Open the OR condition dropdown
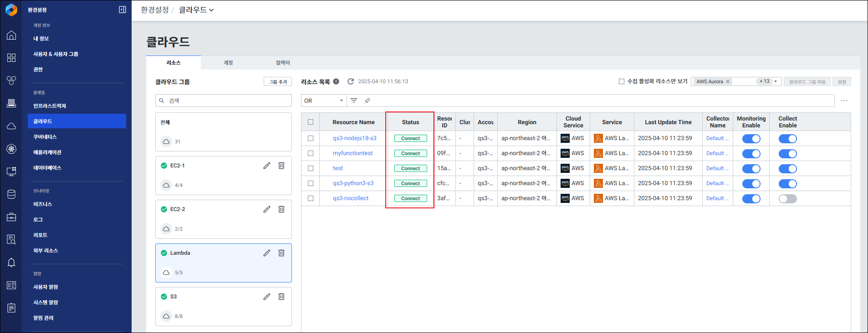Viewport: 868px width, 333px height. [x=324, y=101]
